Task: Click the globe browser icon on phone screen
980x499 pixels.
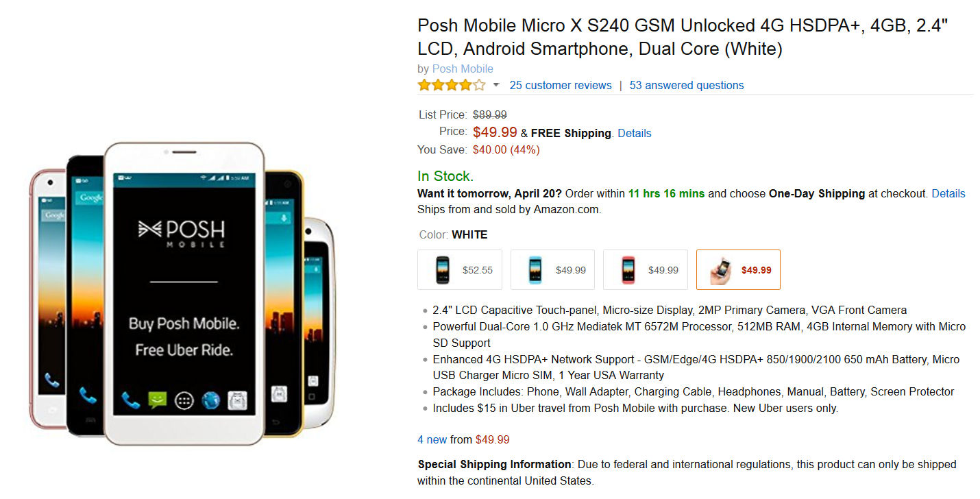Action: (x=211, y=400)
